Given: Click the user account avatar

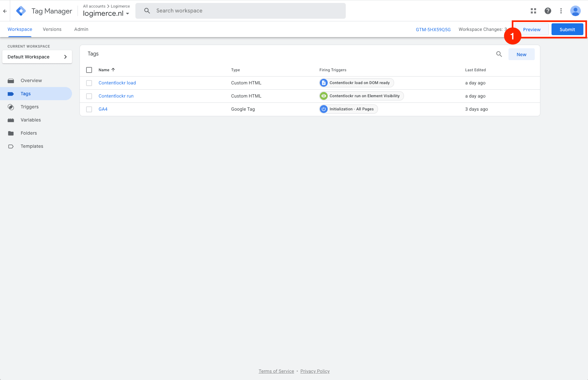Looking at the screenshot, I should tap(575, 11).
